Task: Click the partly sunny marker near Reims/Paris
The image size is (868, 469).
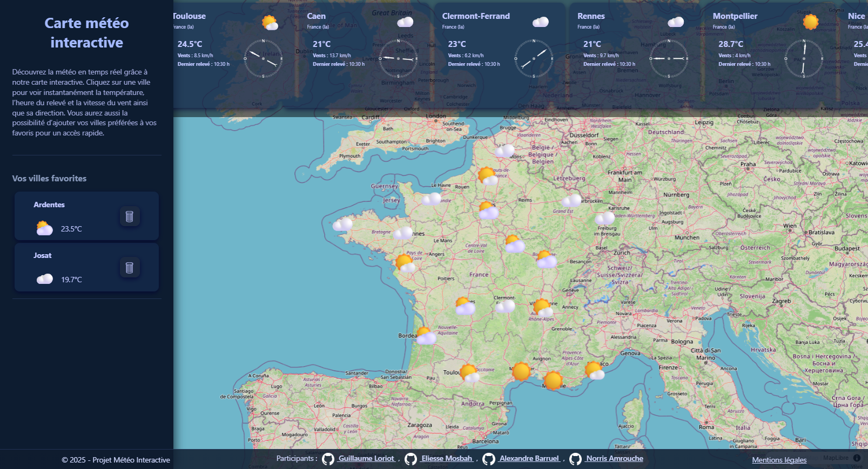Action: 488,210
